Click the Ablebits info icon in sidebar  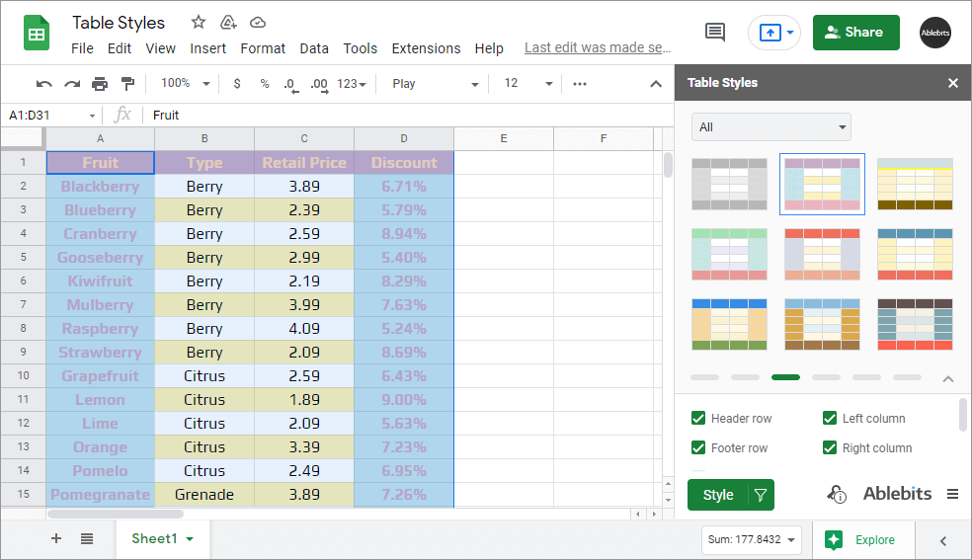pos(837,495)
